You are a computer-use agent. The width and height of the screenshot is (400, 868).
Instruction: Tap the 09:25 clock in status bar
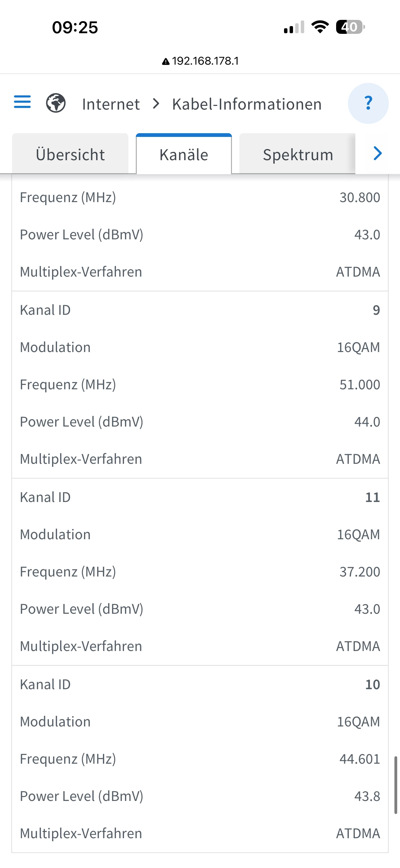[75, 27]
